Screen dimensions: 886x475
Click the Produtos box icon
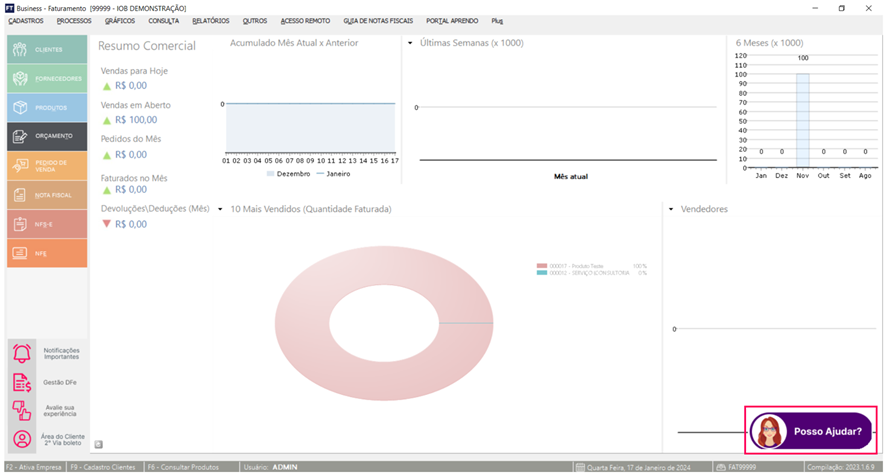click(x=20, y=107)
